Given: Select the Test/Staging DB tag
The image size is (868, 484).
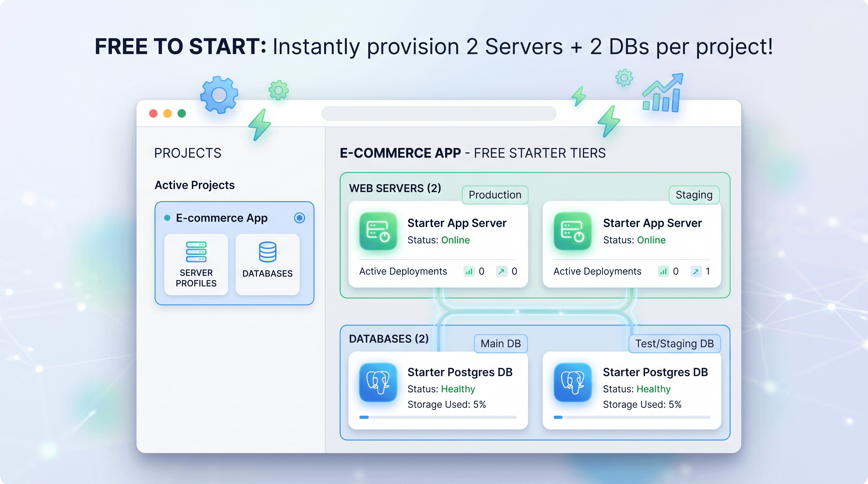Looking at the screenshot, I should point(675,344).
